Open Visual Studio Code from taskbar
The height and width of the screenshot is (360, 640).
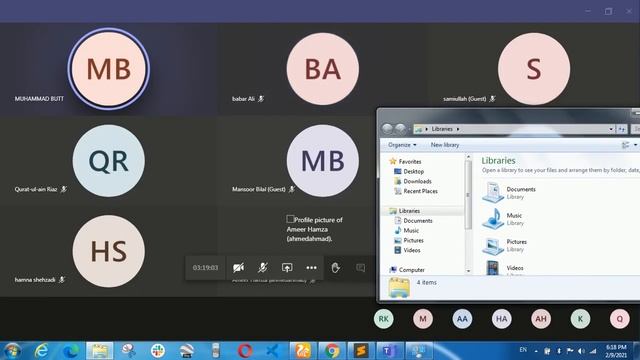pos(273,350)
